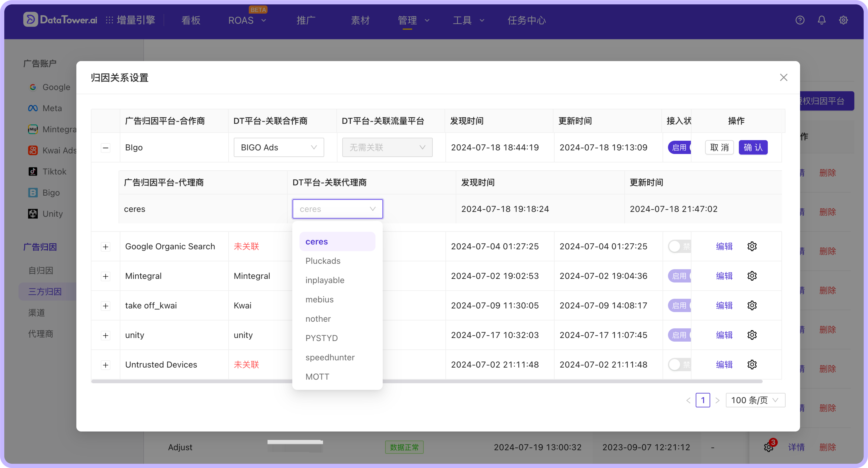
Task: Open 三方归因 in sidebar
Action: [x=47, y=291]
